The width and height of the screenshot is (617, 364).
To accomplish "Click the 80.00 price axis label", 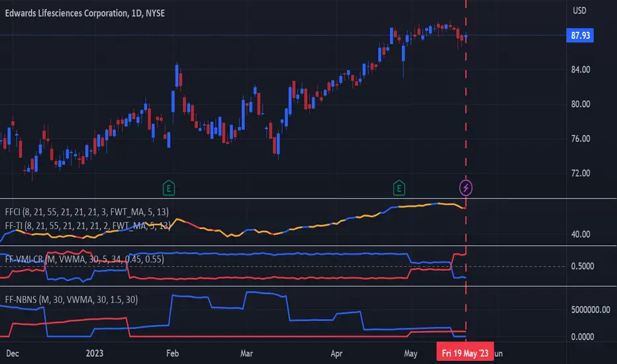I will (581, 105).
